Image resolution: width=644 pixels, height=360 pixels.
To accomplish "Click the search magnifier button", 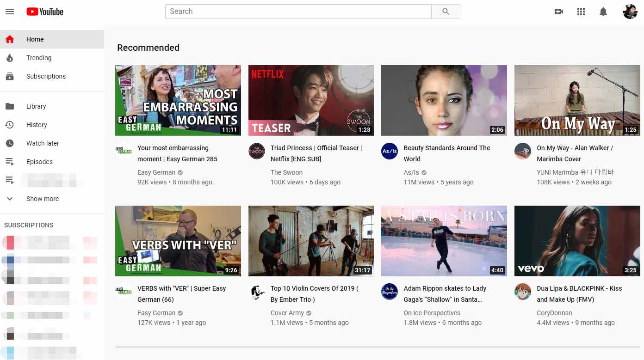I will [446, 12].
